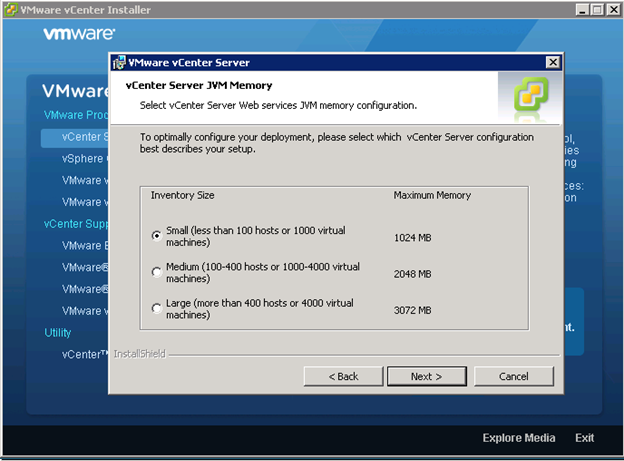This screenshot has width=624, height=461.
Task: Click the 'vCenter Server JVM Memory' heading
Action: coord(199,85)
